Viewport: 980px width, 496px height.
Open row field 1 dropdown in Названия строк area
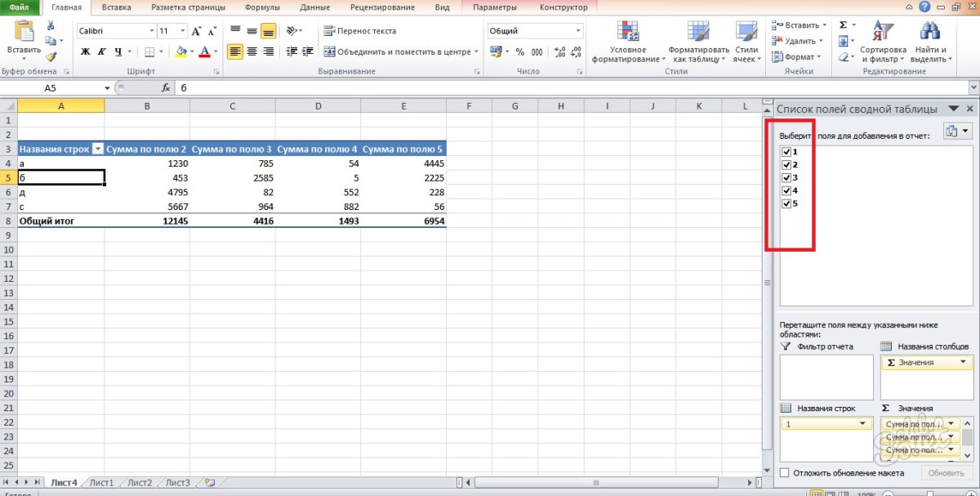point(863,424)
